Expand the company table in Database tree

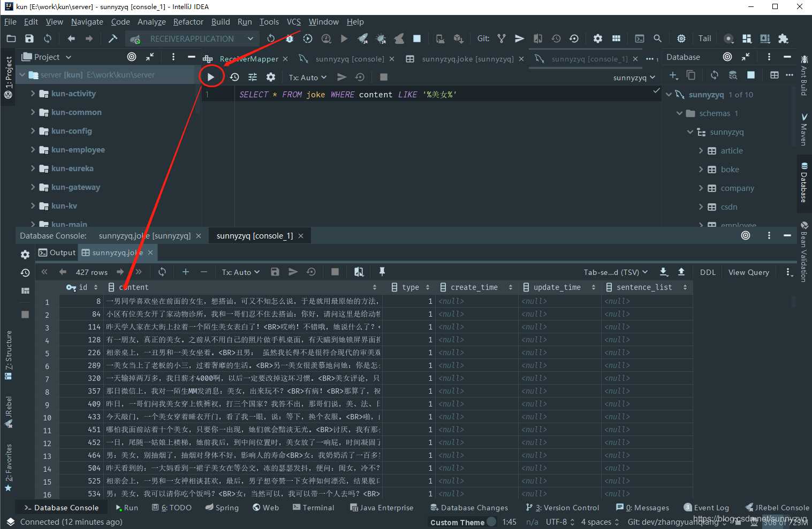tap(701, 188)
